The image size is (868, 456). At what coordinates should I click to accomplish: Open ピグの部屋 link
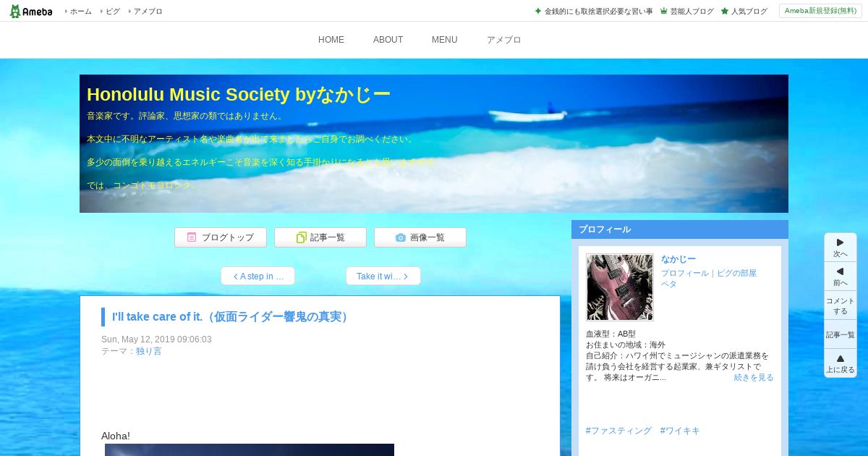[x=737, y=274]
